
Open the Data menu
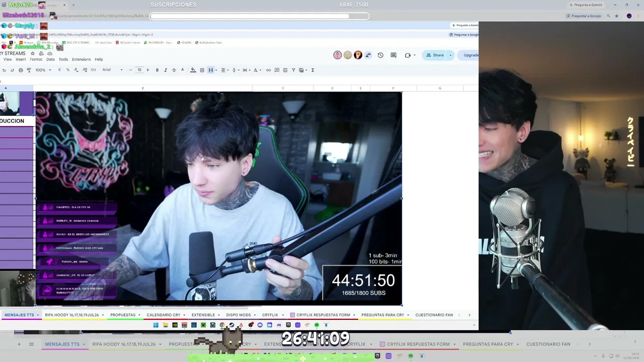click(50, 59)
